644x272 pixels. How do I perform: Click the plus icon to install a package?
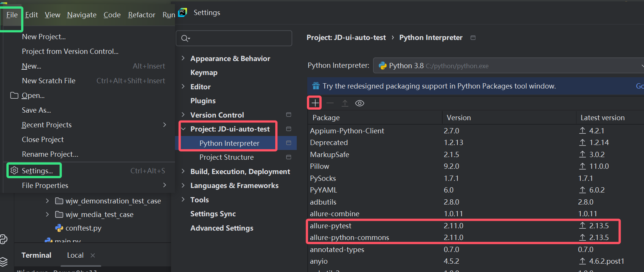pos(315,103)
